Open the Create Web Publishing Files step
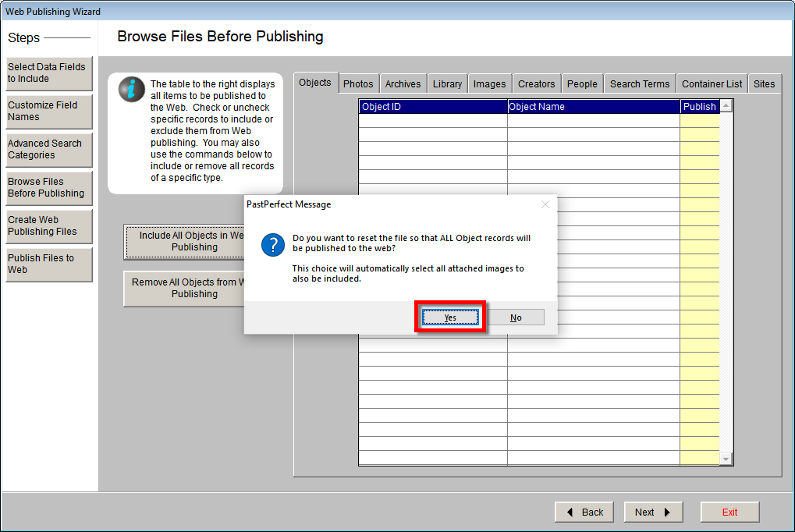 point(48,225)
